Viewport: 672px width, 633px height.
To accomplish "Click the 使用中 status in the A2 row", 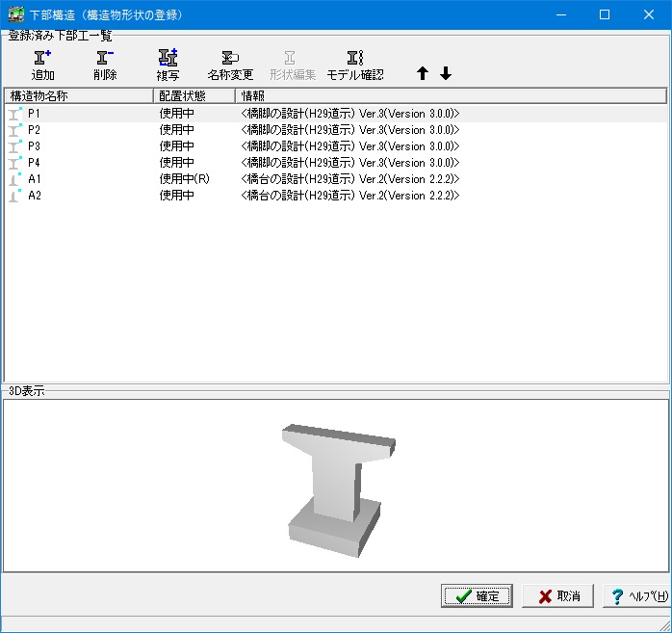I will (x=176, y=196).
